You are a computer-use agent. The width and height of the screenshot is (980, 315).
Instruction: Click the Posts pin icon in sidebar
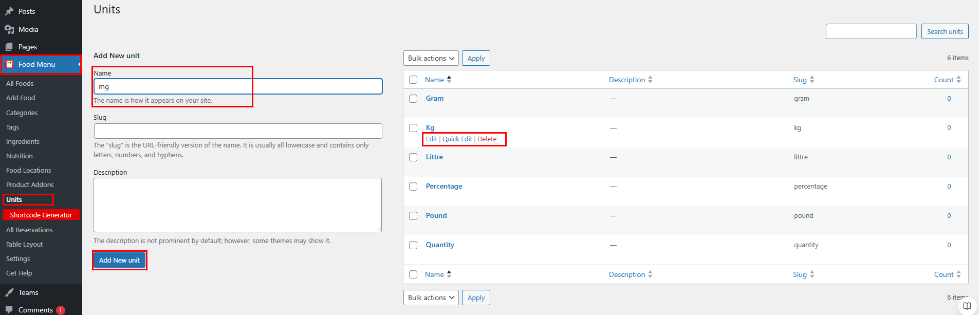point(9,11)
